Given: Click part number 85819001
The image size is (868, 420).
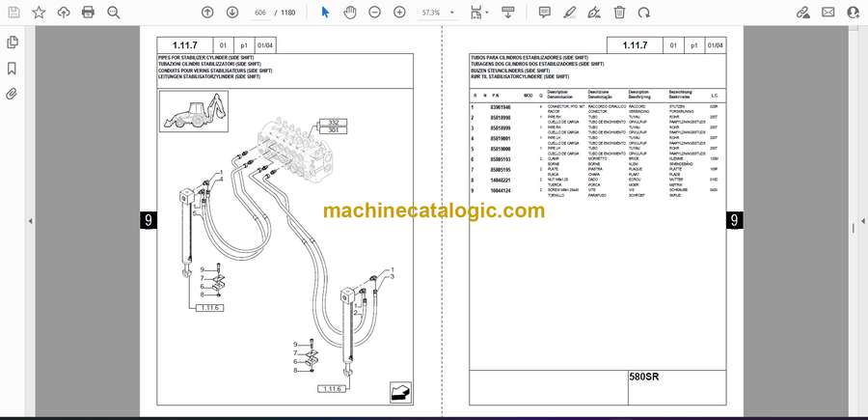Looking at the screenshot, I should tap(501, 138).
